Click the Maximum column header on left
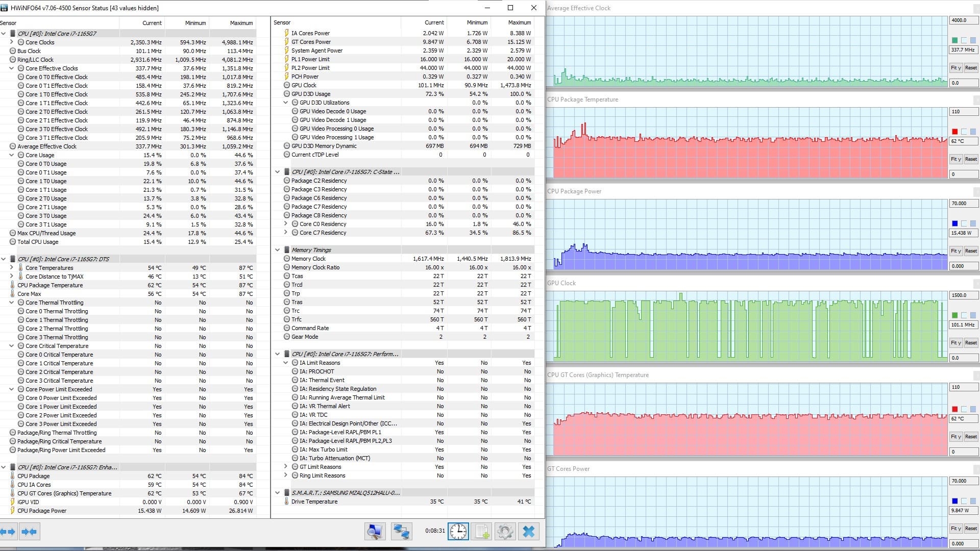The image size is (980, 551). pyautogui.click(x=241, y=23)
